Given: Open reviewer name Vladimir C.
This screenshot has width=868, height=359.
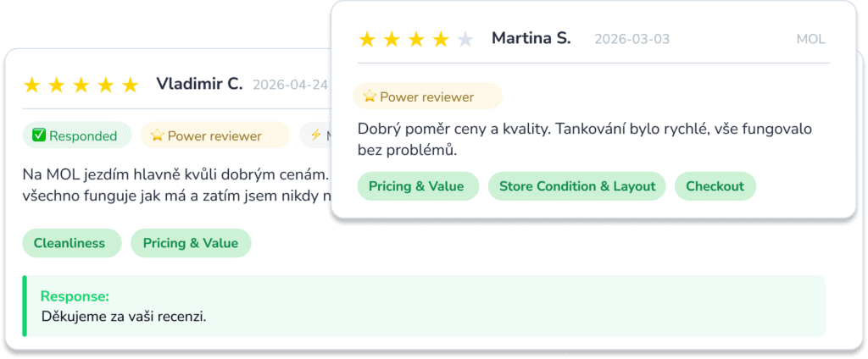Looking at the screenshot, I should pos(199,84).
